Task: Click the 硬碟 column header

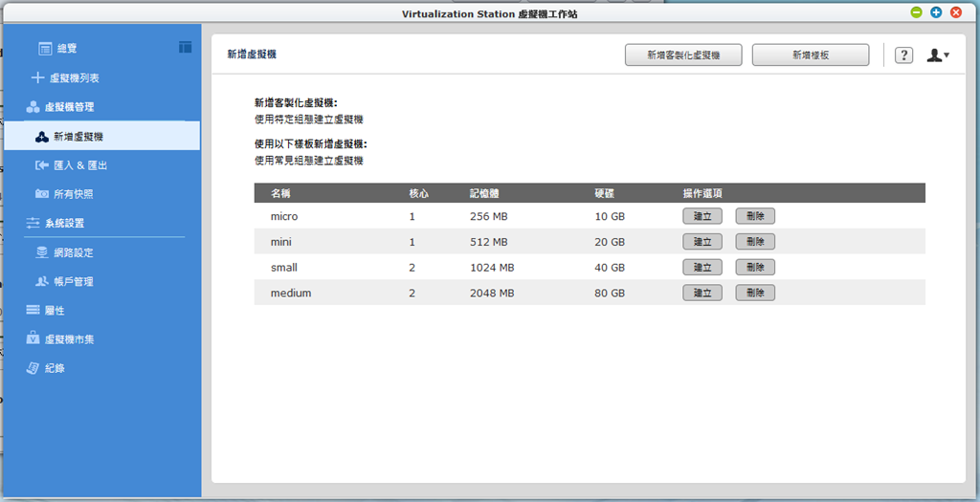Action: point(605,193)
